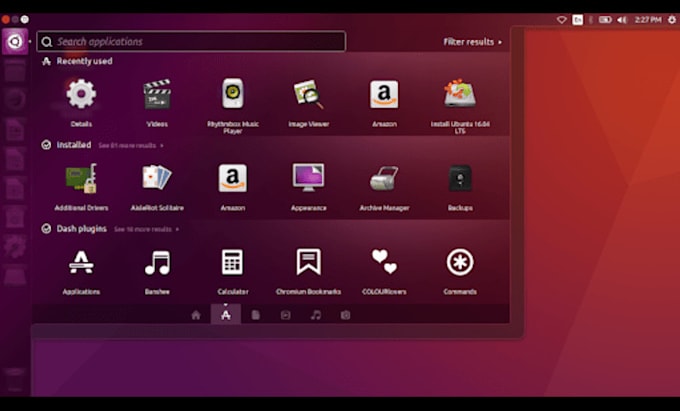
Task: Open Amazon in Recently used row
Action: click(384, 94)
